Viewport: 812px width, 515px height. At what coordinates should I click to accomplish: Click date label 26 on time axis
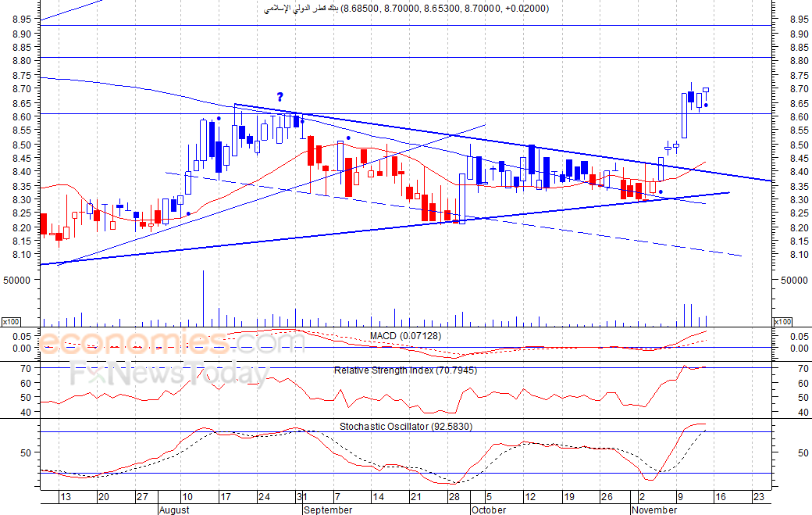[x=607, y=497]
